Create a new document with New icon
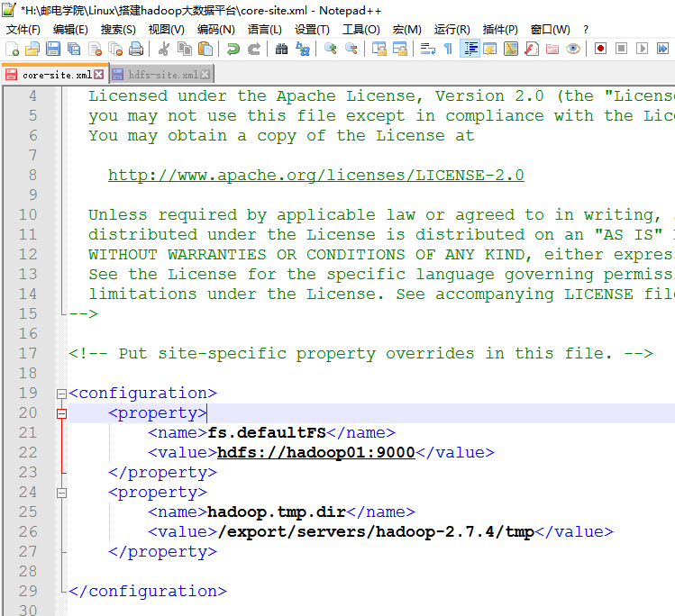The height and width of the screenshot is (616, 675). [x=12, y=49]
